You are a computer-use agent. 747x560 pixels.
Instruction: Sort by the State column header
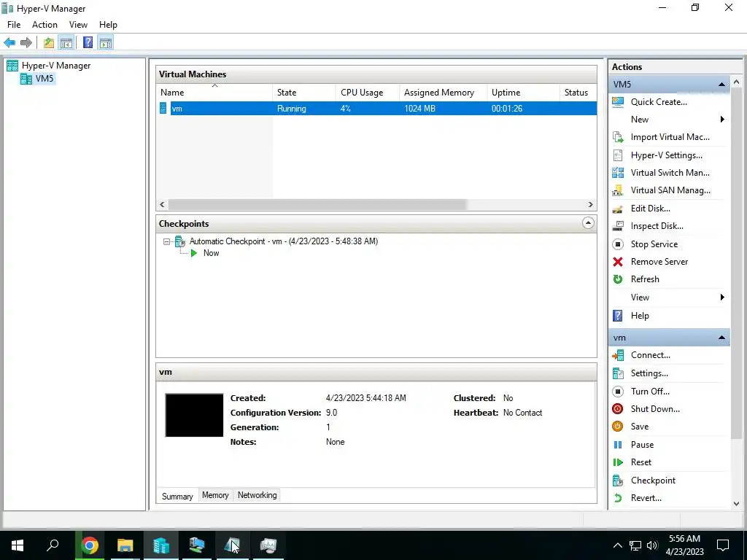pyautogui.click(x=304, y=93)
